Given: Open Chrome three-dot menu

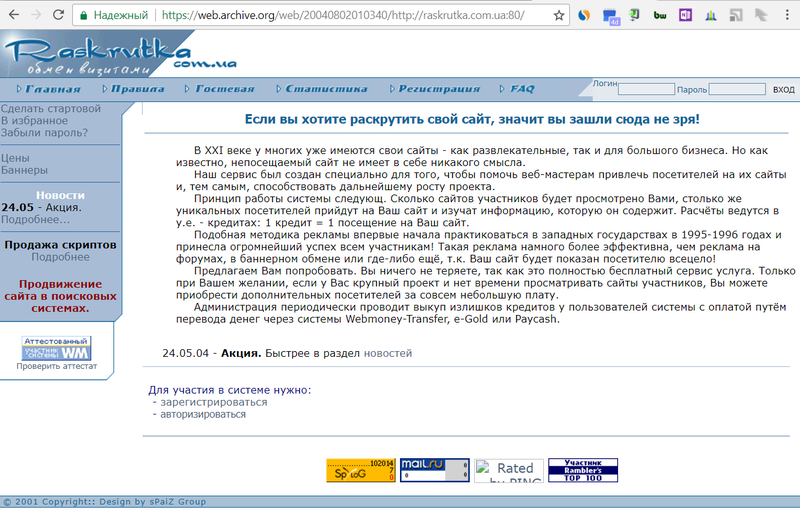Looking at the screenshot, I should [787, 15].
